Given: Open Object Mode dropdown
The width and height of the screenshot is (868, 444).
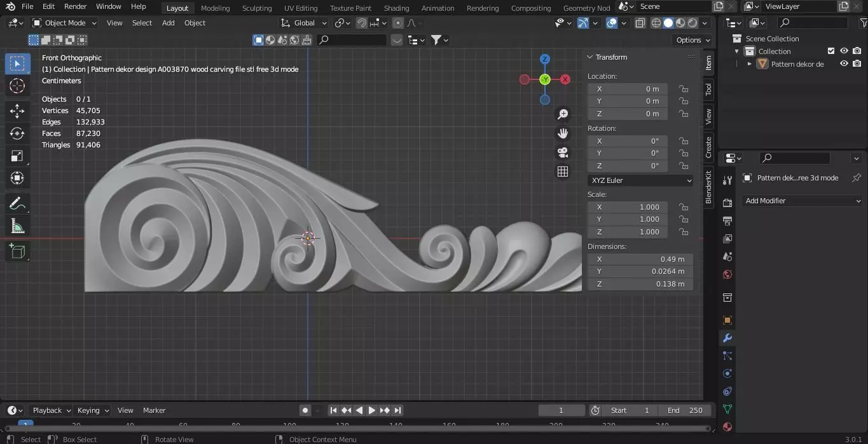Looking at the screenshot, I should (65, 23).
